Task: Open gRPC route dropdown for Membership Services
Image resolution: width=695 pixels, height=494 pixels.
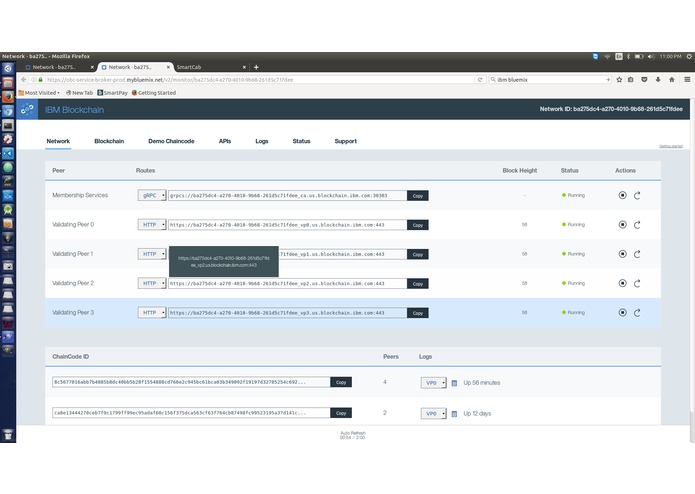Action: point(152,195)
